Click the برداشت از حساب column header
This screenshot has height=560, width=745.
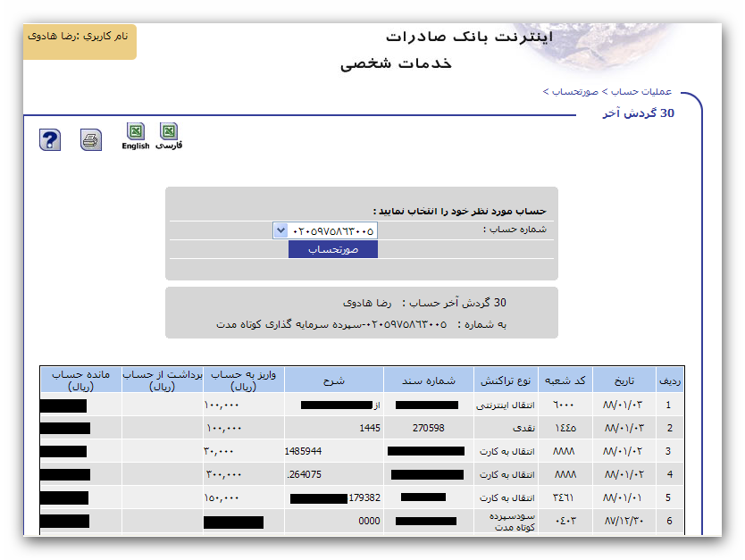(x=163, y=380)
